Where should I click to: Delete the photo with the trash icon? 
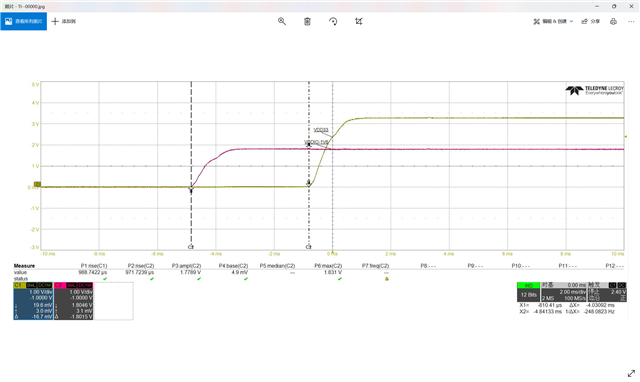pyautogui.click(x=307, y=21)
